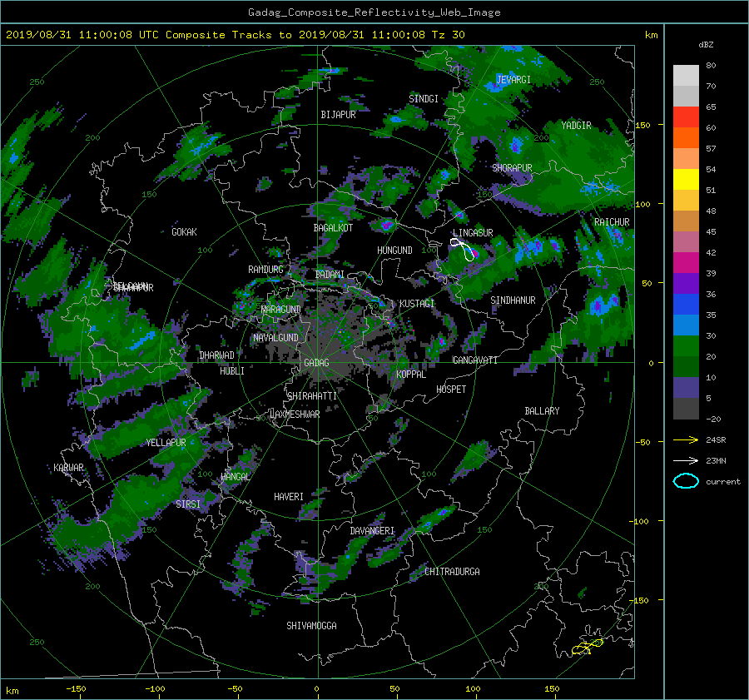The image size is (749, 700).
Task: Click the YELLAPUR city label
Action: click(x=166, y=443)
